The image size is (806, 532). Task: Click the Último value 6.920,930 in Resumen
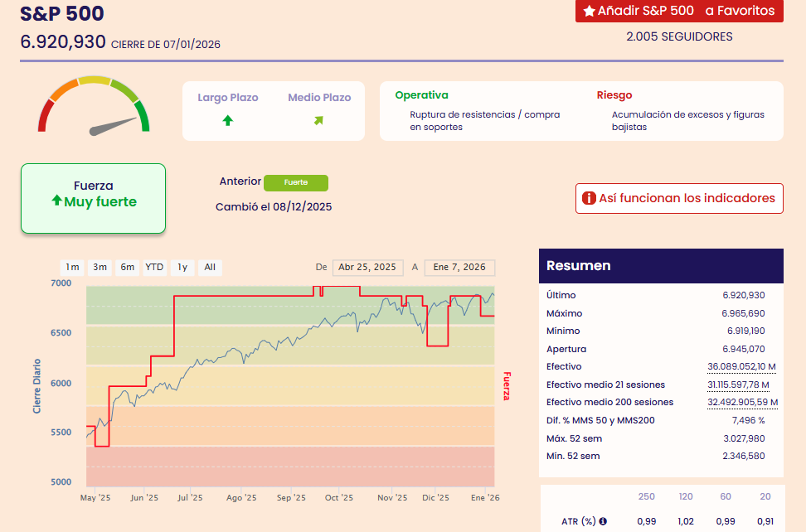(744, 295)
